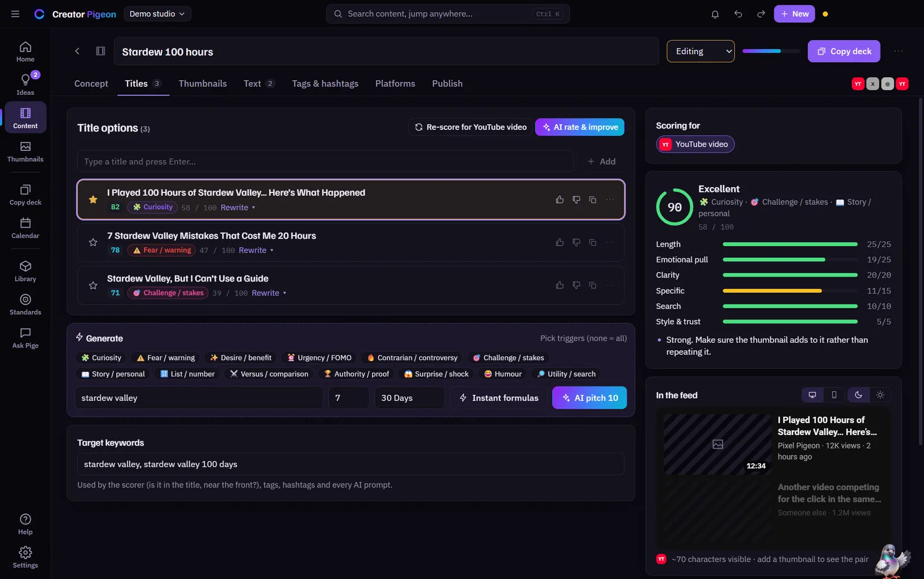Screen dimensions: 924x579
Task: Open Ideas in sidebar
Action: [x=25, y=84]
